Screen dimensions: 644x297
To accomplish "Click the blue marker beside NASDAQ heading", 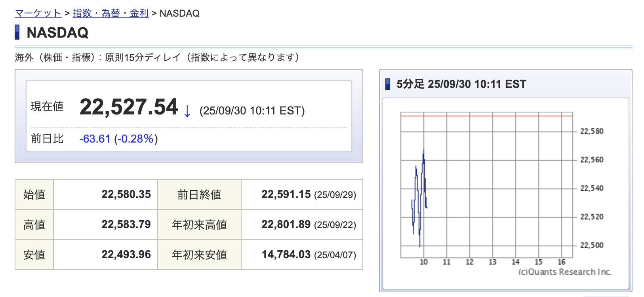I will (17, 32).
